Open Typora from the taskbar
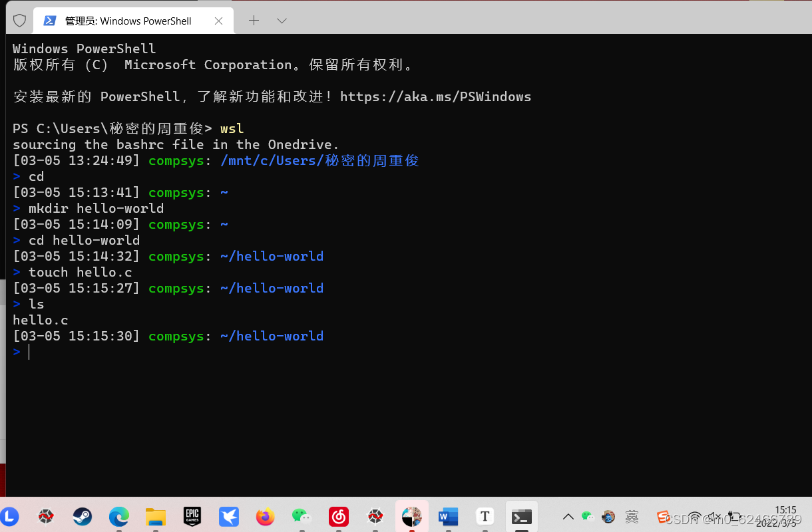812x532 pixels. 485,516
